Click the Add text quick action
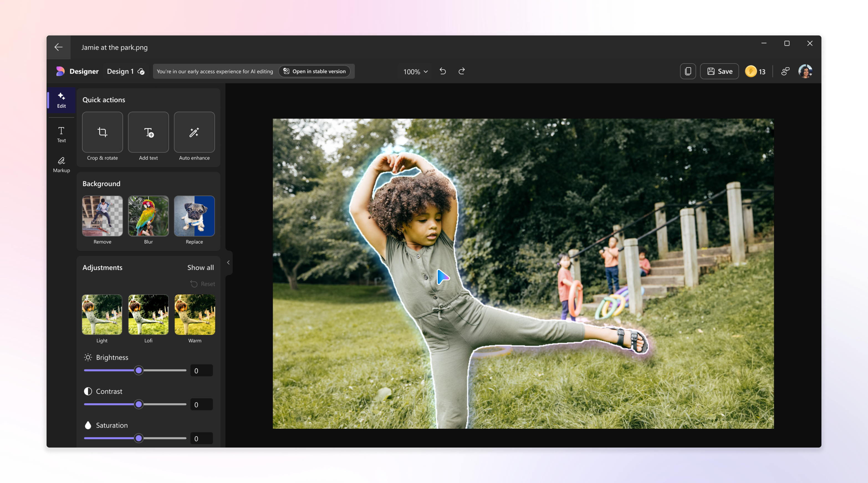Image resolution: width=868 pixels, height=483 pixels. coord(148,132)
